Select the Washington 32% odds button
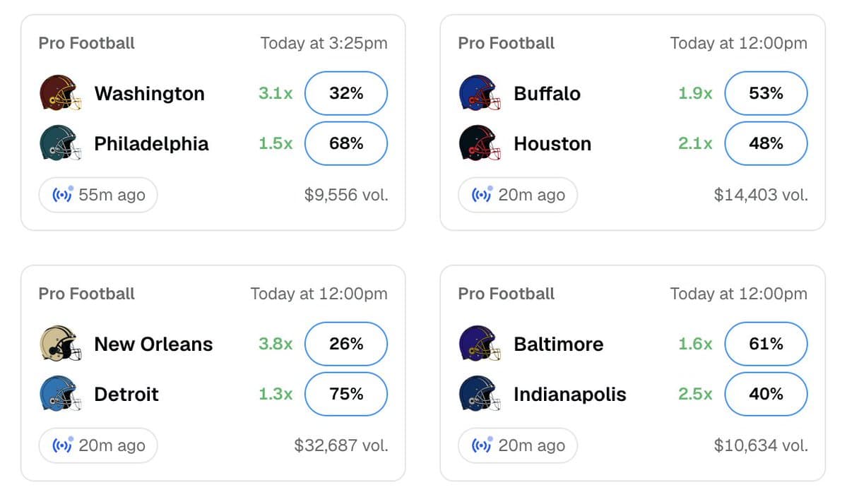 pyautogui.click(x=346, y=93)
